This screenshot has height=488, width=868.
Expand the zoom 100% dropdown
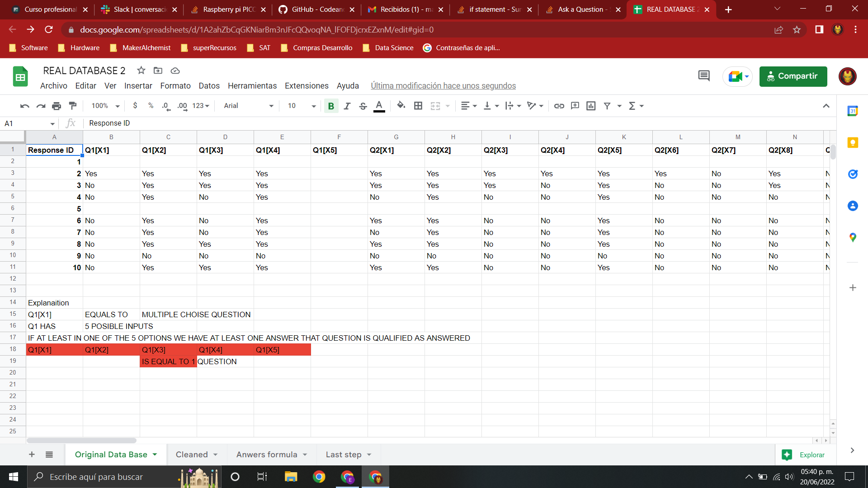[105, 106]
